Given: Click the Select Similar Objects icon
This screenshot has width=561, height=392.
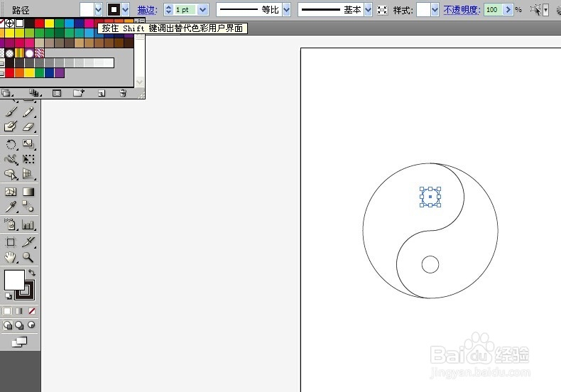Looking at the screenshot, I should 535,10.
